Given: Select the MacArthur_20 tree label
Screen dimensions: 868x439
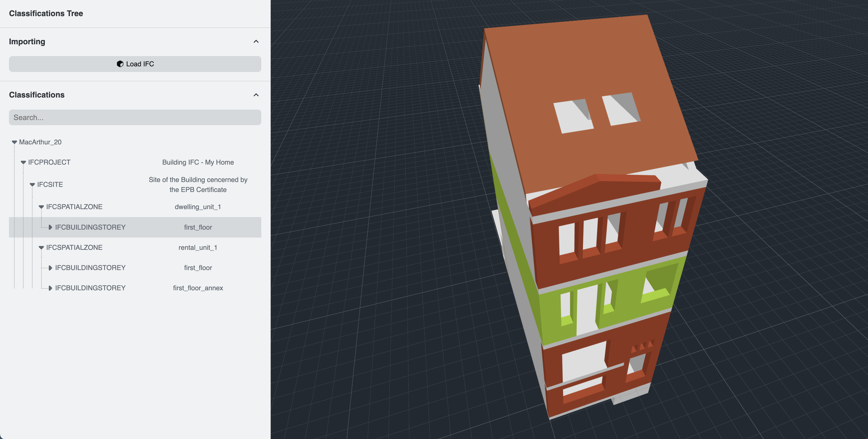Looking at the screenshot, I should point(40,142).
